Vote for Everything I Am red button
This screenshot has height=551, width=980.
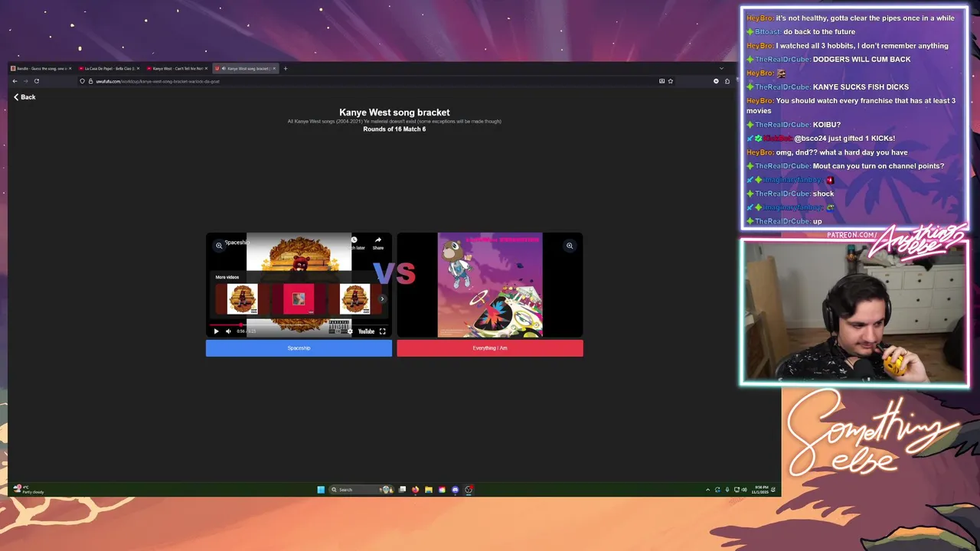[x=490, y=348]
